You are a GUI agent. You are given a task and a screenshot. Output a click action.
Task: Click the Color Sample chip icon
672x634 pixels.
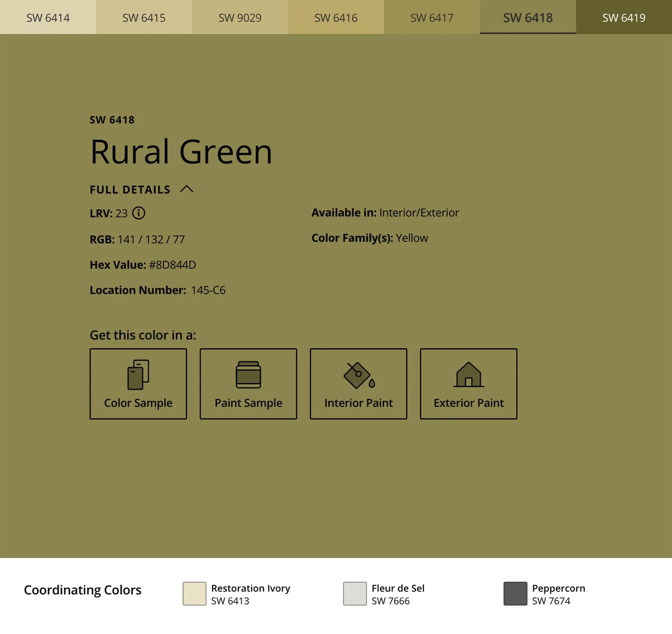[138, 374]
